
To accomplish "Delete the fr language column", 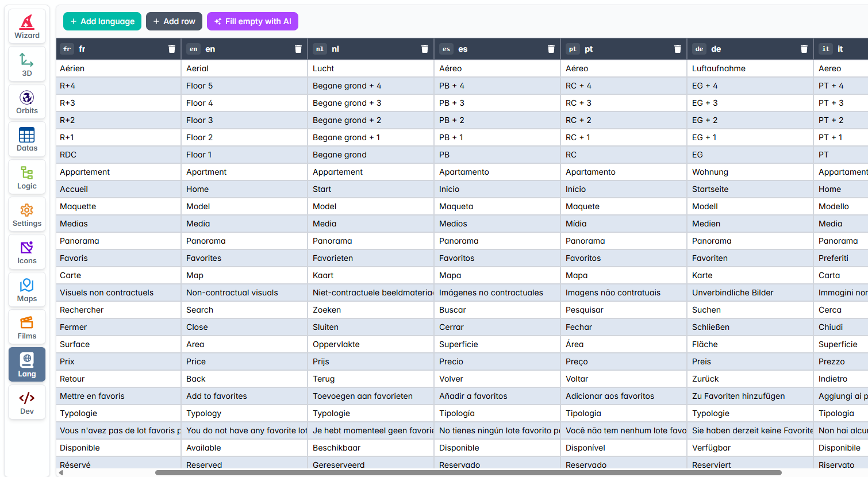I will 171,49.
